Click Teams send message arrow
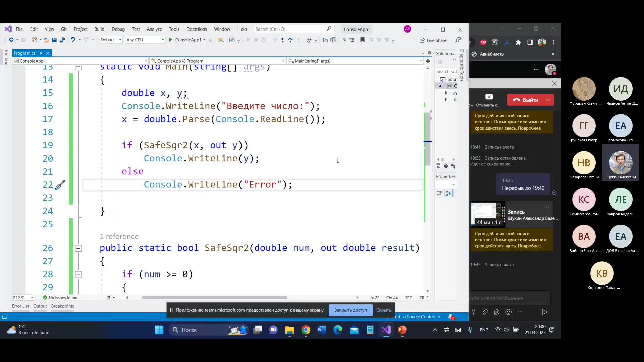 pos(545,312)
